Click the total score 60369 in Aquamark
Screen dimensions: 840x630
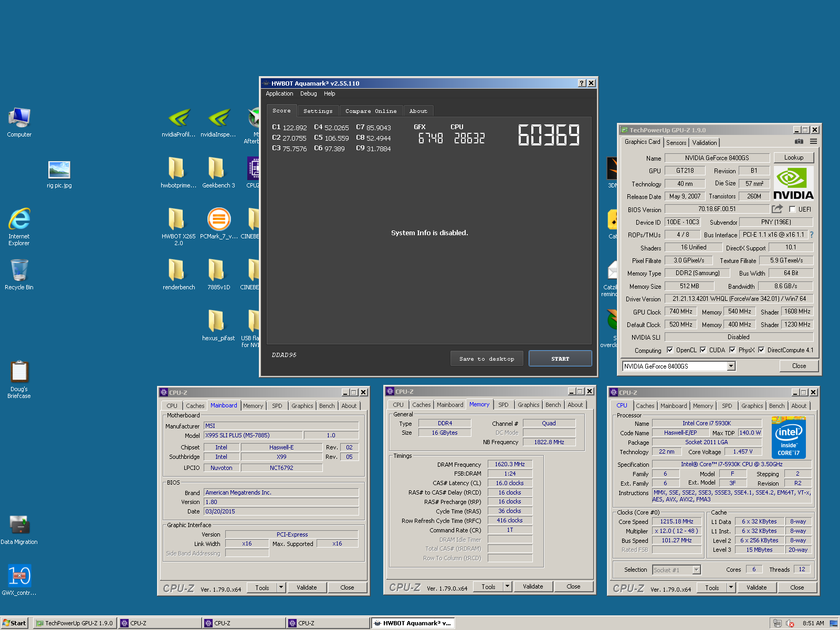[x=549, y=135]
